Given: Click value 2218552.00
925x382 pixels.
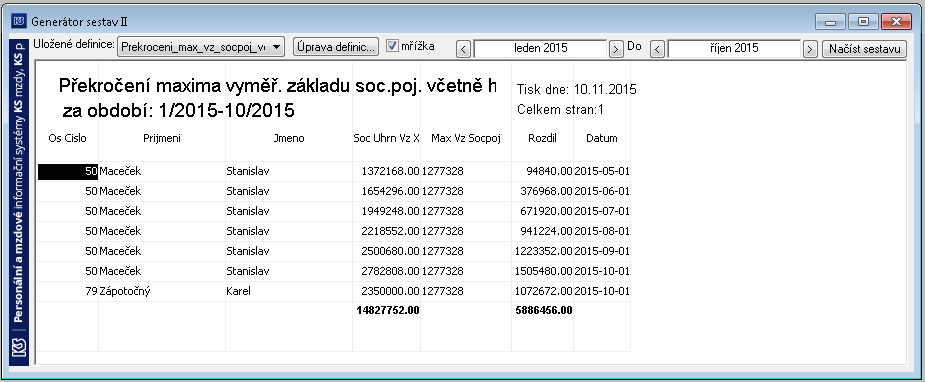Looking at the screenshot, I should tap(390, 232).
